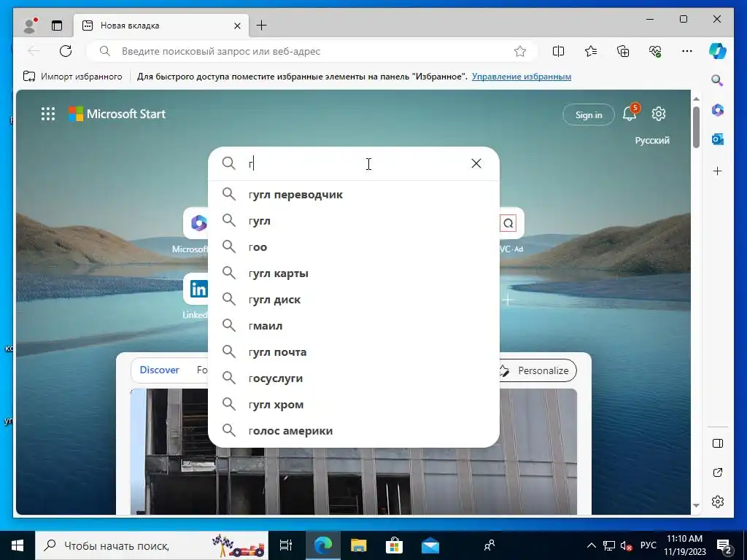Open the LinkedIn quick link tile
Viewport: 747px width, 560px height.
tap(196, 289)
